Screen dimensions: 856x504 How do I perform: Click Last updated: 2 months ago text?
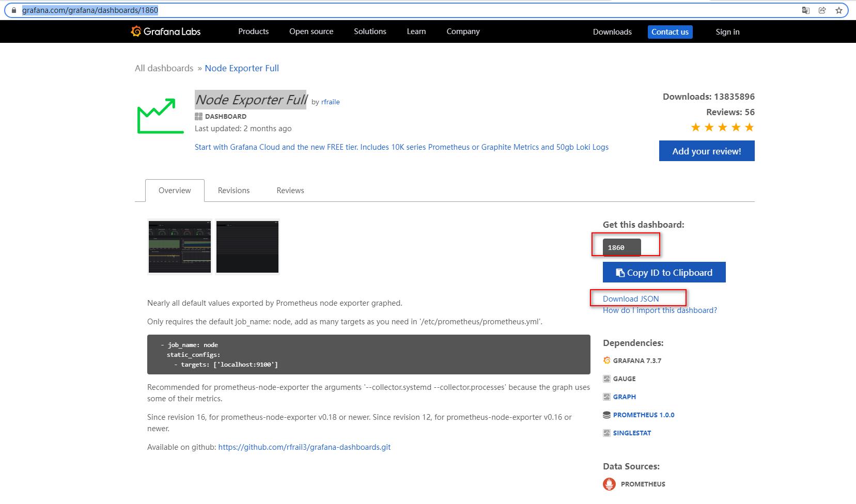tap(243, 129)
